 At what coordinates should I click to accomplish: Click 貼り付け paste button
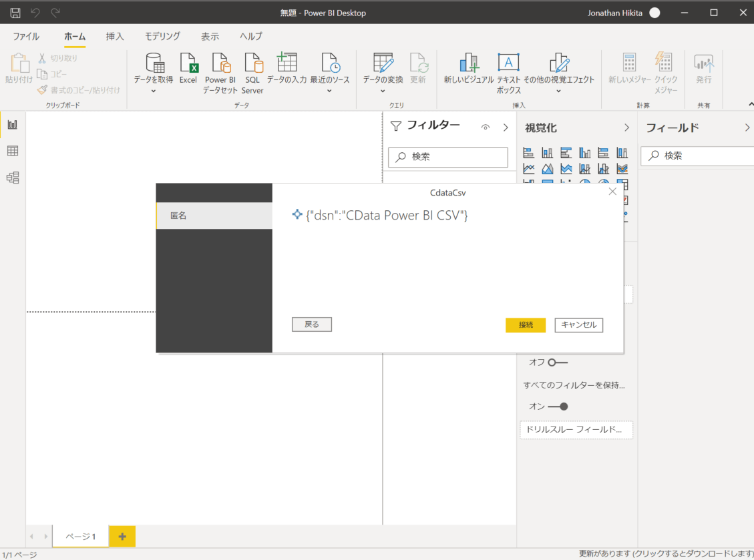point(19,68)
